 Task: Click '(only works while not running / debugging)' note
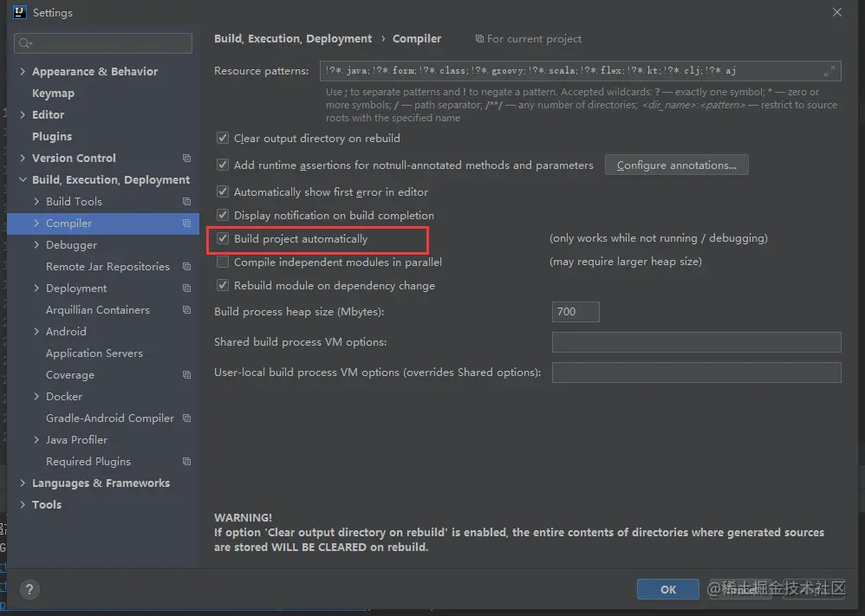658,238
